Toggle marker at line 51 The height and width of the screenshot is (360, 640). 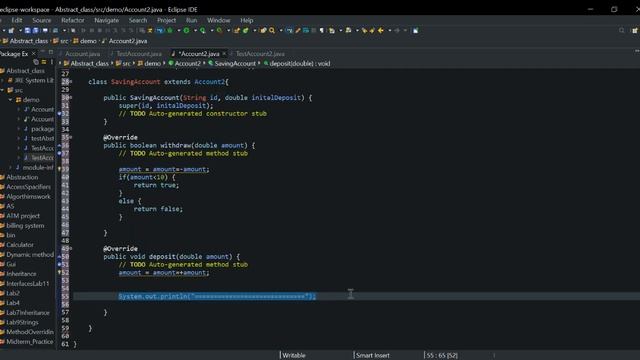59,264
